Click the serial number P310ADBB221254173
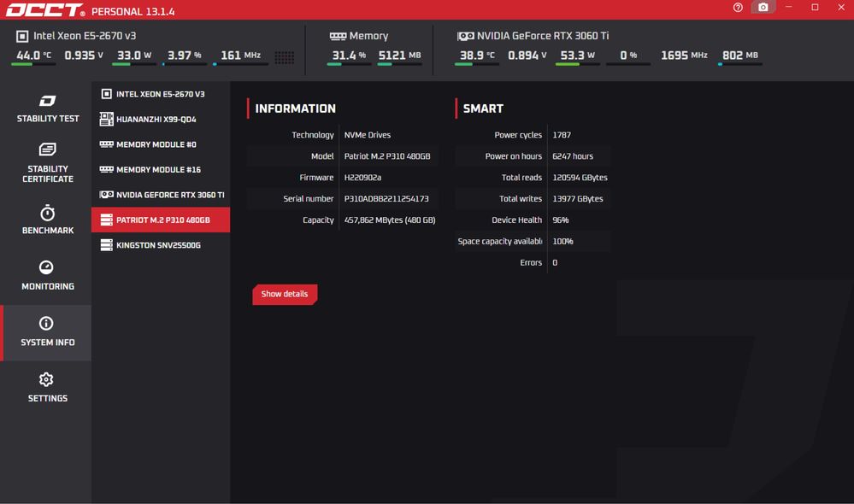This screenshot has height=504, width=854. coord(386,199)
